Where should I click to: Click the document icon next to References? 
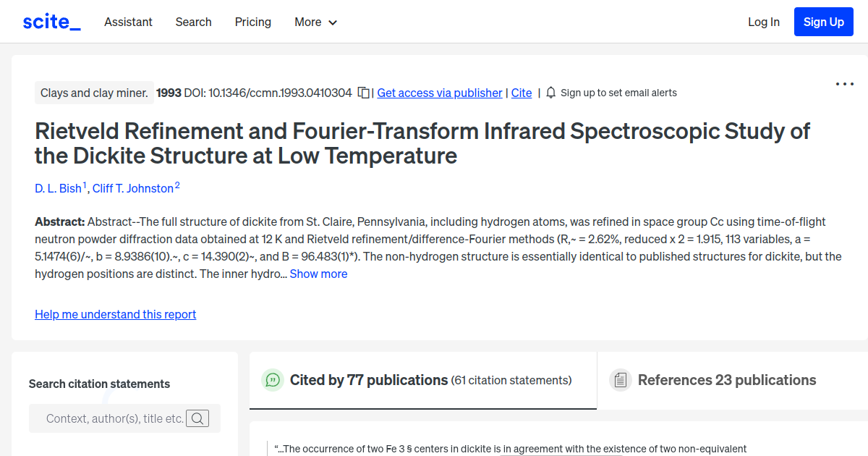pyautogui.click(x=621, y=379)
